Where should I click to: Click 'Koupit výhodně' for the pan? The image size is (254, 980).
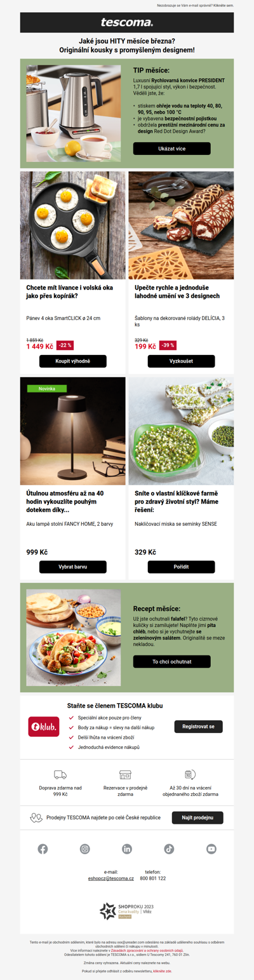pos(73,361)
